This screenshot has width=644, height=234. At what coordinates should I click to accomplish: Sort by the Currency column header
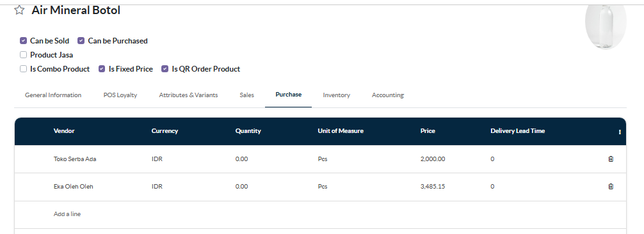click(165, 131)
